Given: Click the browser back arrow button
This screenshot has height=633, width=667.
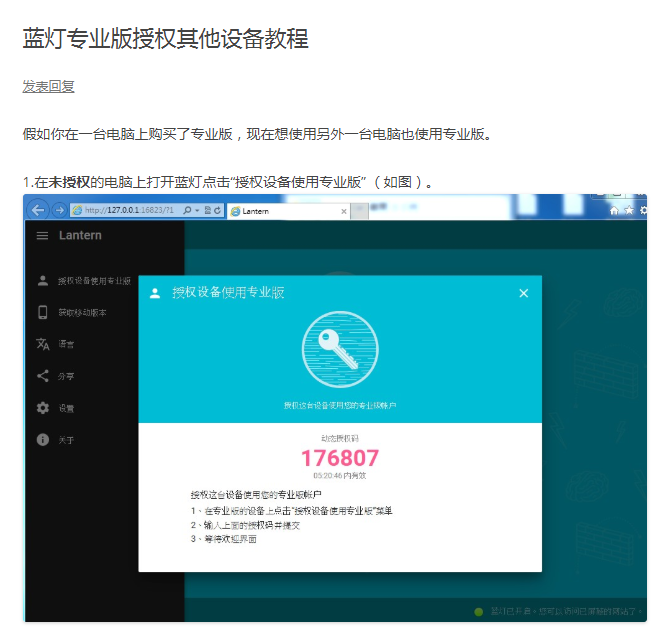Looking at the screenshot, I should click(x=38, y=210).
